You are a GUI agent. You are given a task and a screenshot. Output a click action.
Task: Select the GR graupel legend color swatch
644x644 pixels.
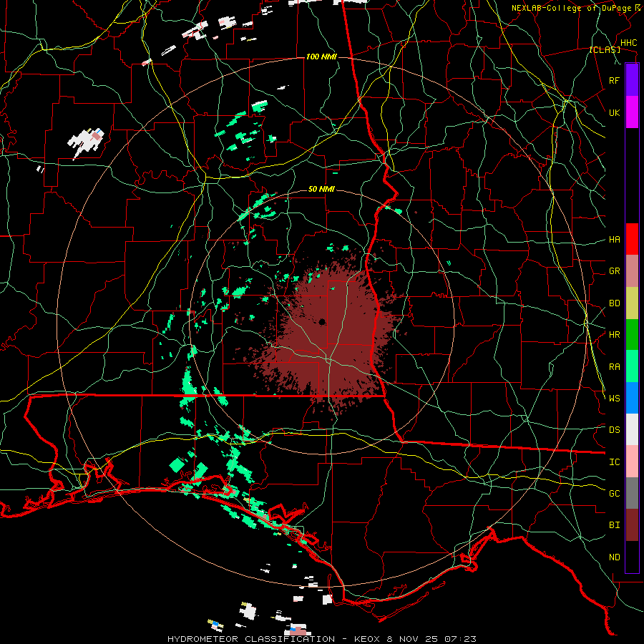(x=632, y=271)
